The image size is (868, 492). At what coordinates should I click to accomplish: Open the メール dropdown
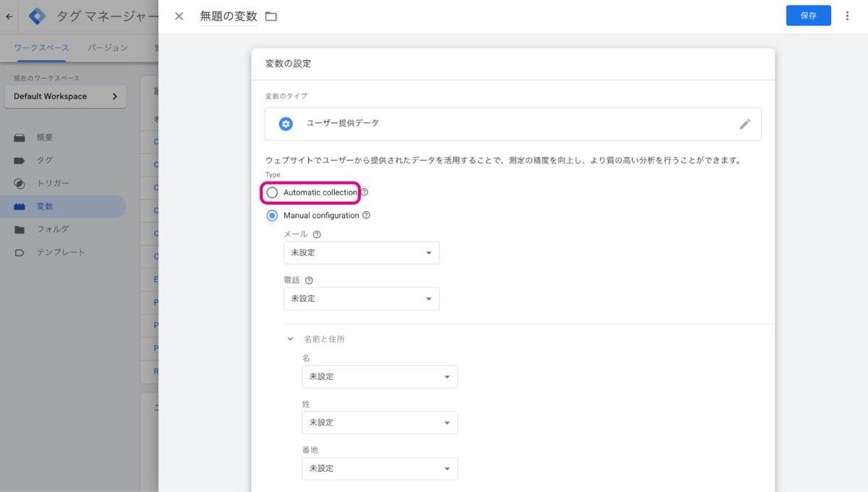(x=361, y=253)
